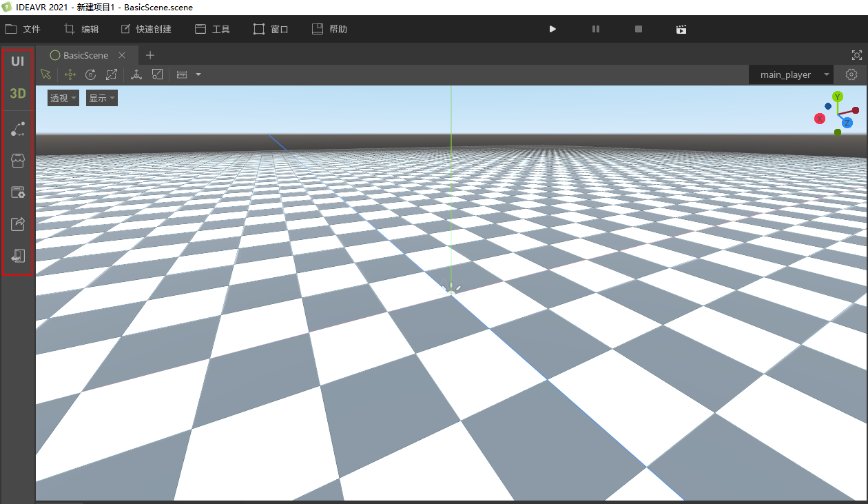Open the 文件 menu

click(23, 29)
